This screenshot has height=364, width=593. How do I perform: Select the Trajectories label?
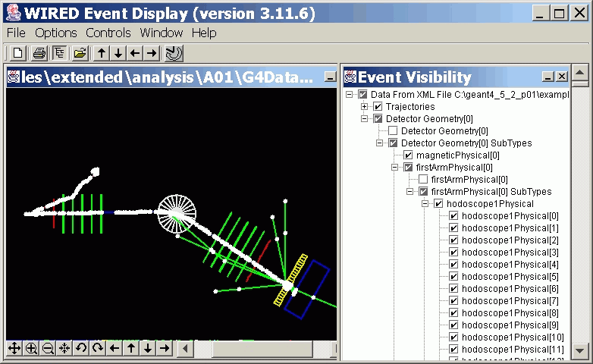tap(410, 107)
